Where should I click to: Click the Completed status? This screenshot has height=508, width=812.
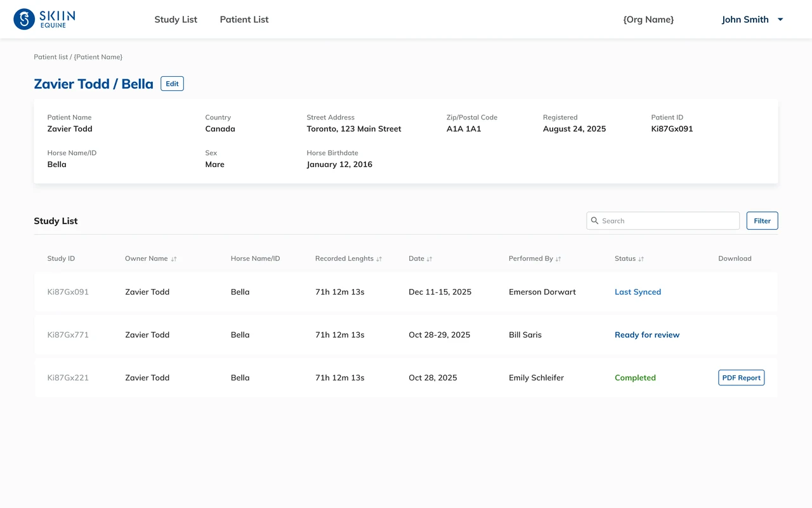[635, 378]
